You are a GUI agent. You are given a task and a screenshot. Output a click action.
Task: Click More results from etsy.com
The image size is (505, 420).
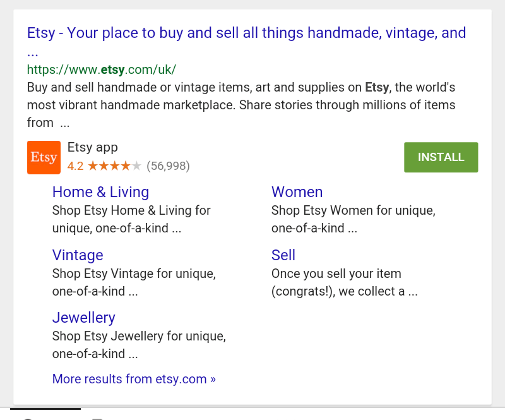[x=134, y=379]
